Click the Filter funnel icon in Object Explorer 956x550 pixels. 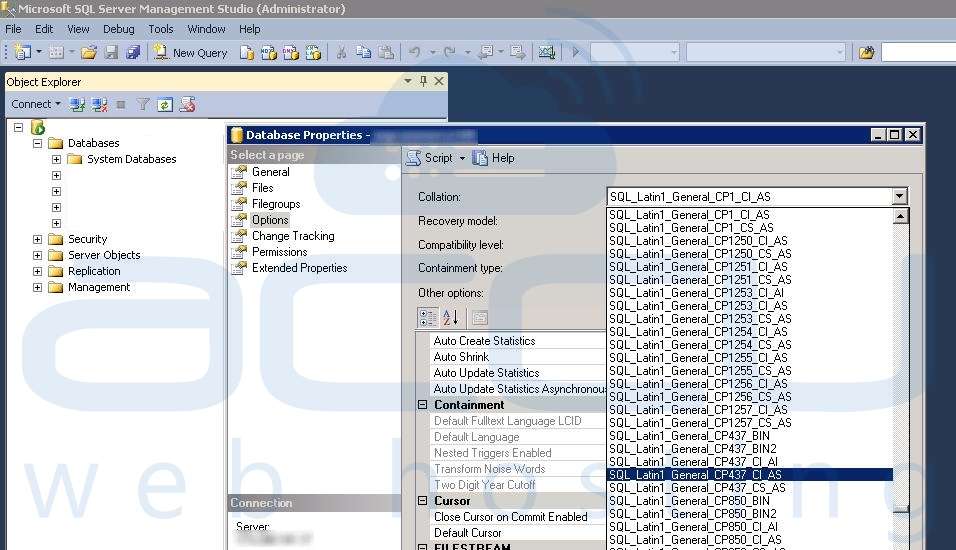(143, 104)
